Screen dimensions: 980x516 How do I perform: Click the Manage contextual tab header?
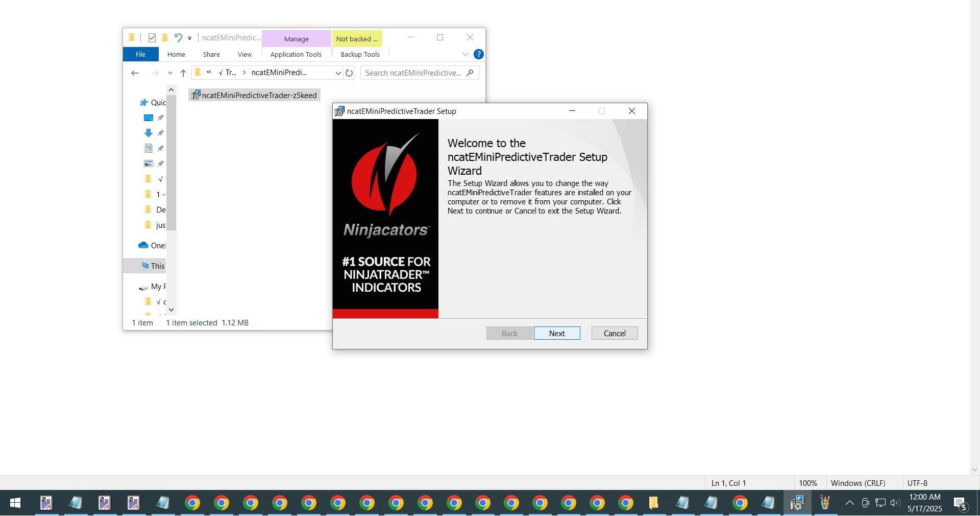tap(297, 39)
